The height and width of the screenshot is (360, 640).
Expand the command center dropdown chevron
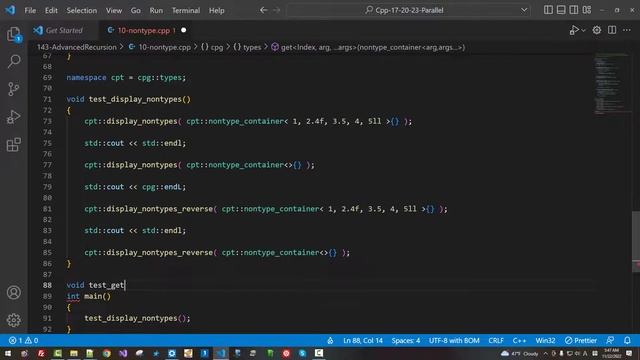click(524, 10)
